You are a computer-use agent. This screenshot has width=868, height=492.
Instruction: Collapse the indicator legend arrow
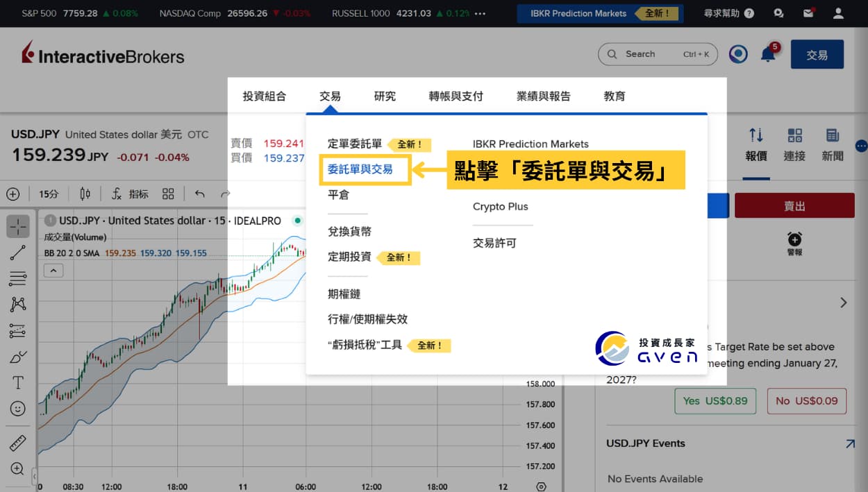click(x=53, y=271)
